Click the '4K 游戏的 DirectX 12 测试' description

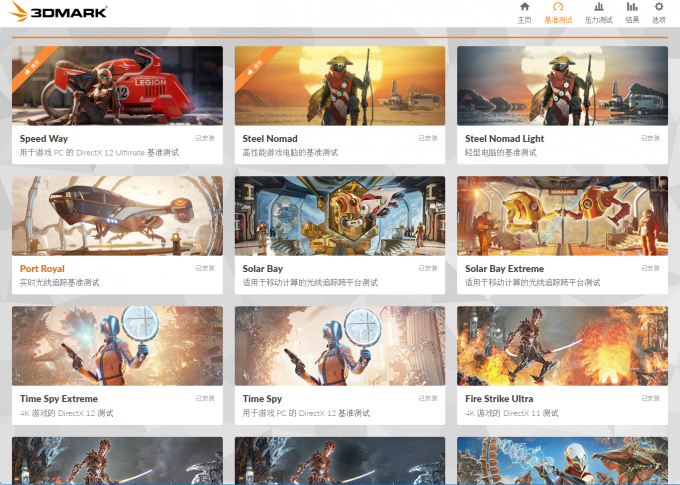[x=66, y=413]
